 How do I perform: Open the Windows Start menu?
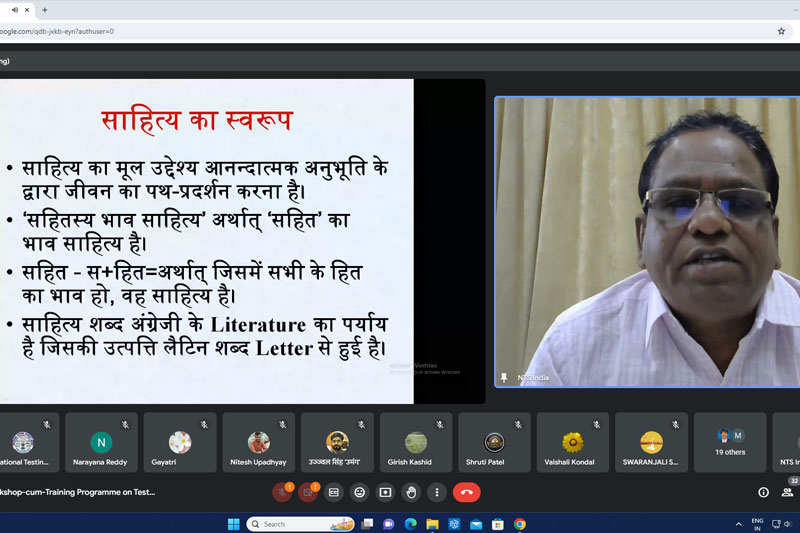234,524
